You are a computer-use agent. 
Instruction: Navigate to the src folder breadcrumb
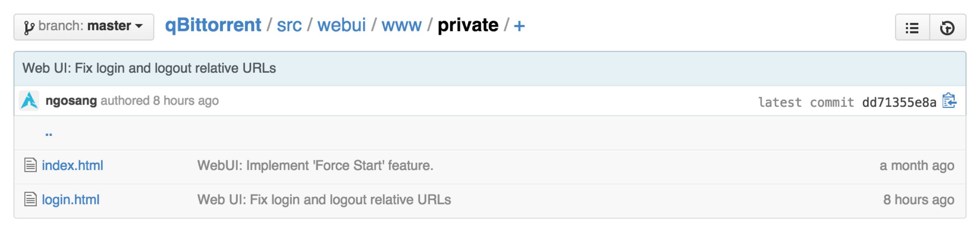[289, 25]
